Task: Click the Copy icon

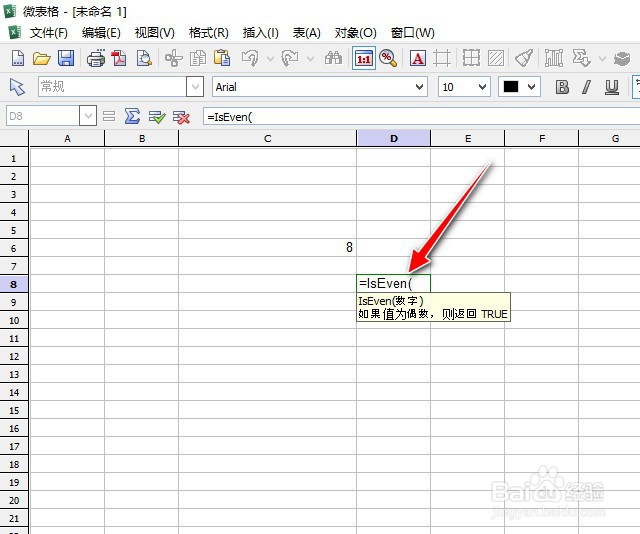Action: point(198,58)
